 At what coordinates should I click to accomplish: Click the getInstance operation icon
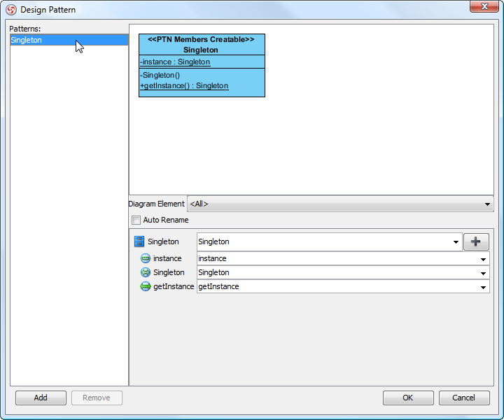(x=146, y=286)
